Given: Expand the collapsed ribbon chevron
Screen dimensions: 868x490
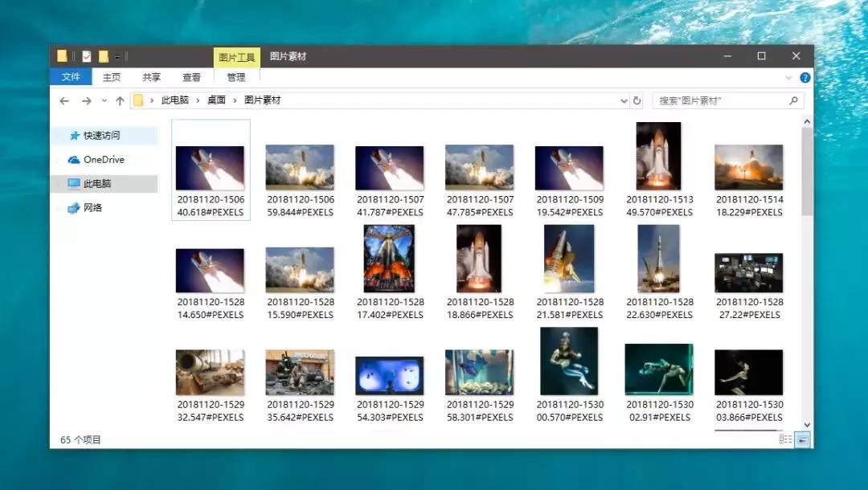Looking at the screenshot, I should tap(788, 78).
